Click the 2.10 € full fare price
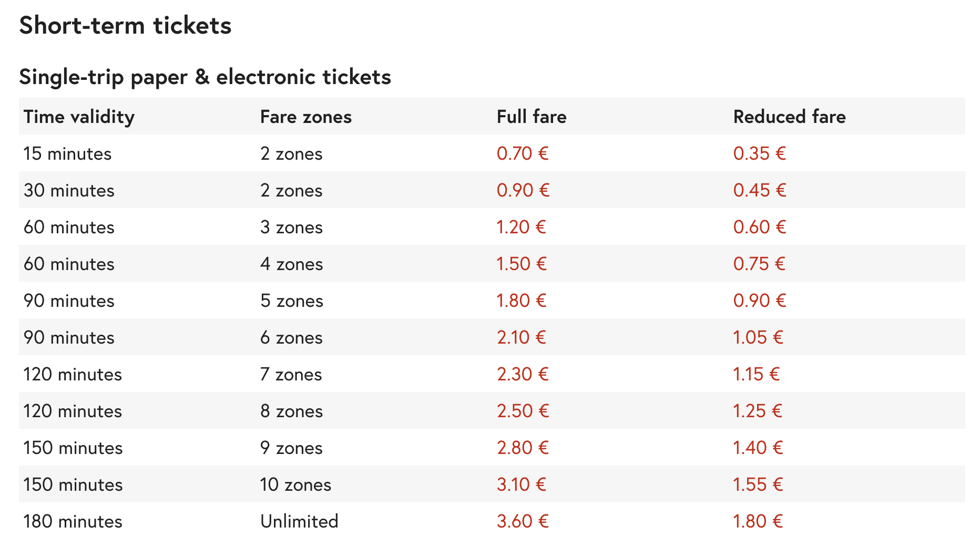This screenshot has height=558, width=980. click(x=521, y=337)
